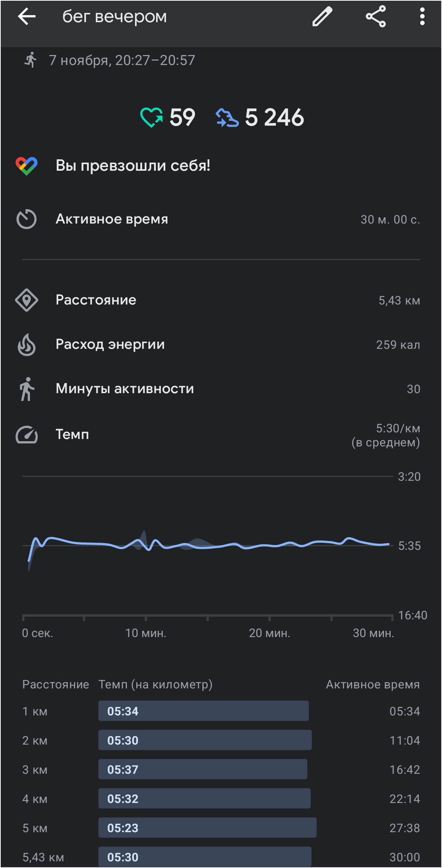Open the Темп 5:30/км average row

point(221,435)
